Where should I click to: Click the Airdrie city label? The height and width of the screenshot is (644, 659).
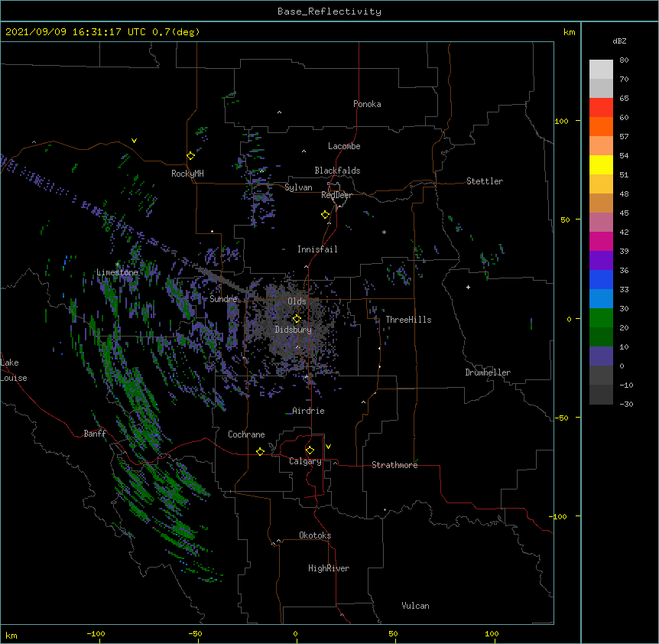point(308,411)
